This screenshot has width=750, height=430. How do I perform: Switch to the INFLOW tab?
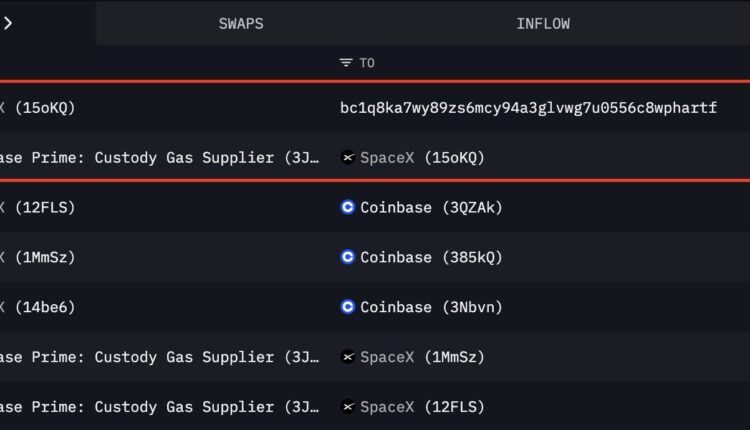point(543,23)
